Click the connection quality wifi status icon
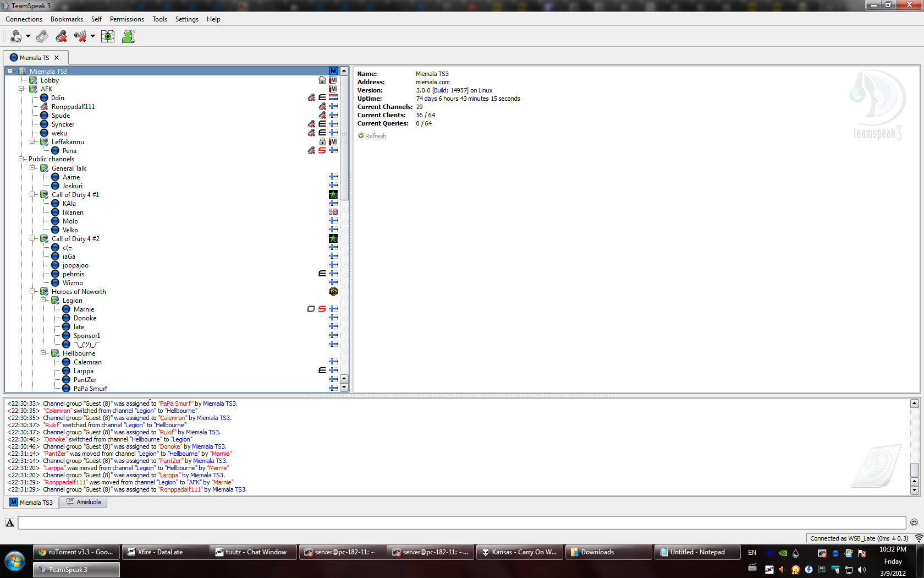Screen dimensions: 924x578 919,538
